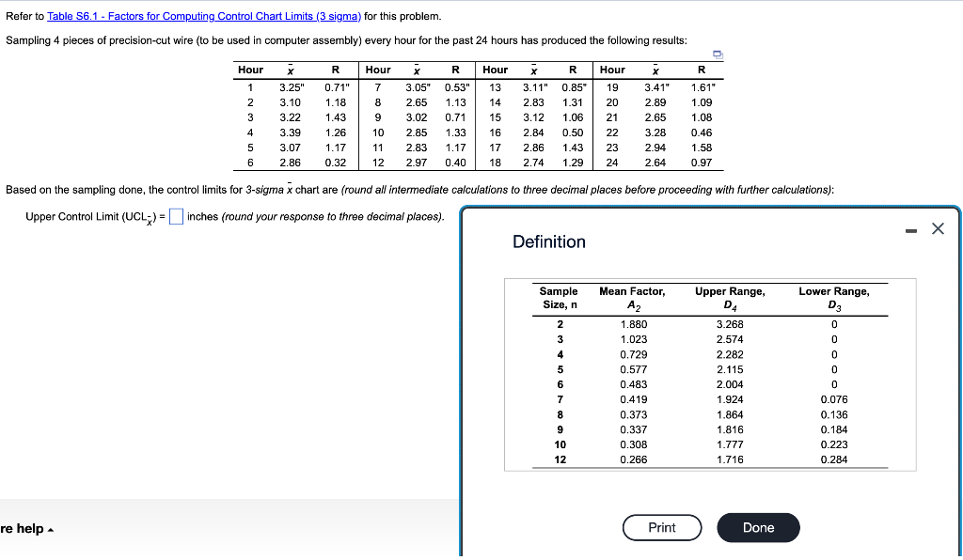The width and height of the screenshot is (963, 560).
Task: Click the Print button
Action: (x=662, y=527)
